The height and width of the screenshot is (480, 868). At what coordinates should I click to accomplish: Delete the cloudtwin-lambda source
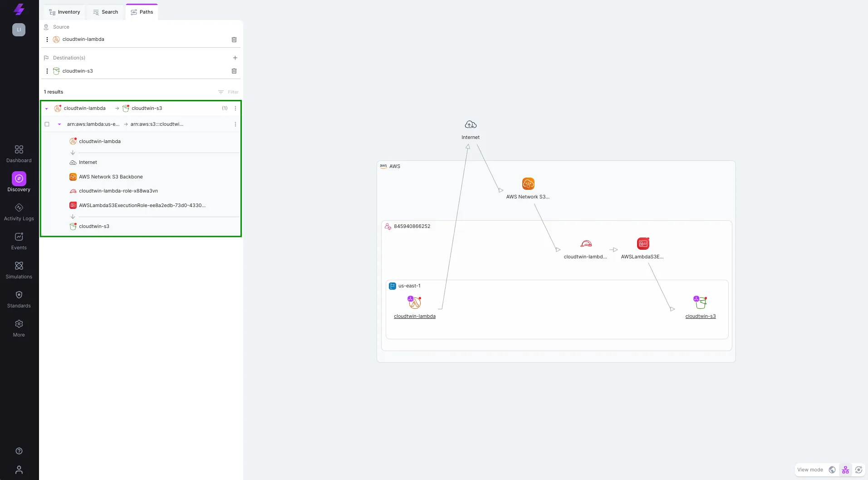pos(234,40)
